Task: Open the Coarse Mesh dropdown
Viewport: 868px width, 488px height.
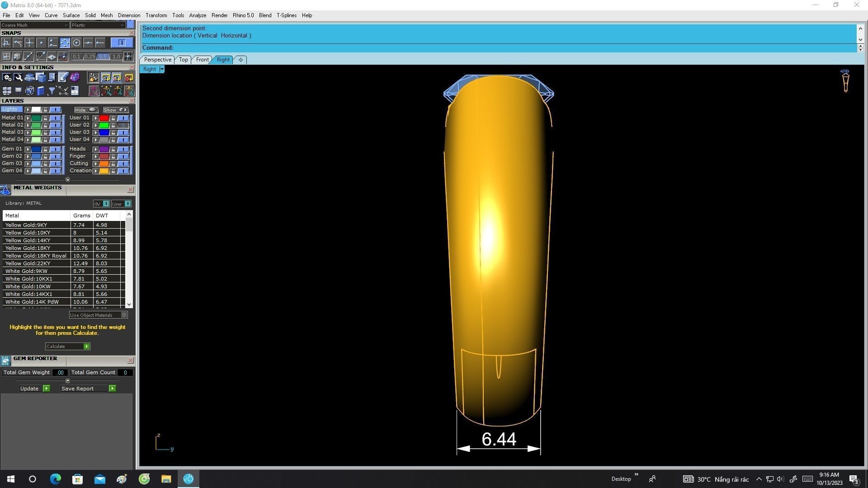Action: [x=34, y=25]
